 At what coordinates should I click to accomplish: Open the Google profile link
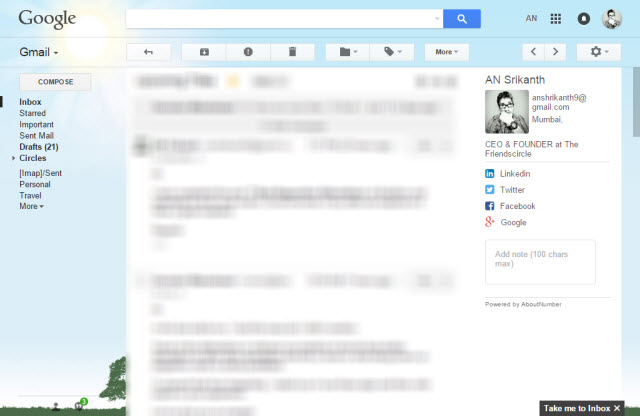pos(513,222)
